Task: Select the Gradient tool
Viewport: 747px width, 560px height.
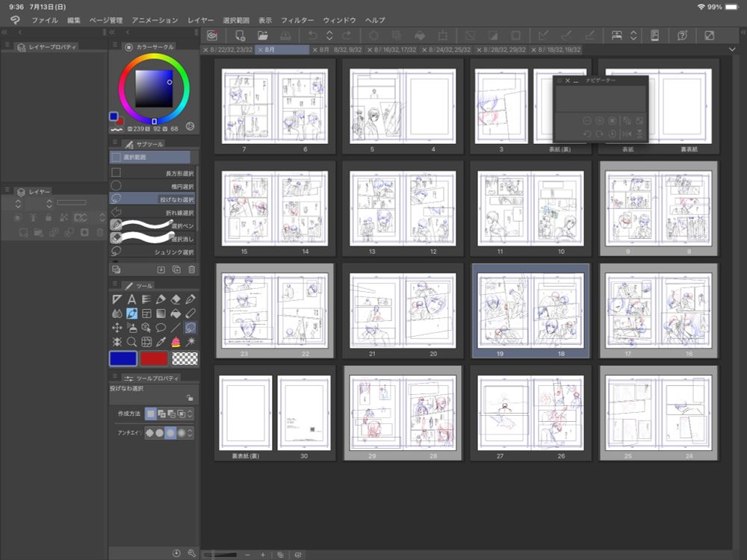Action: (161, 314)
